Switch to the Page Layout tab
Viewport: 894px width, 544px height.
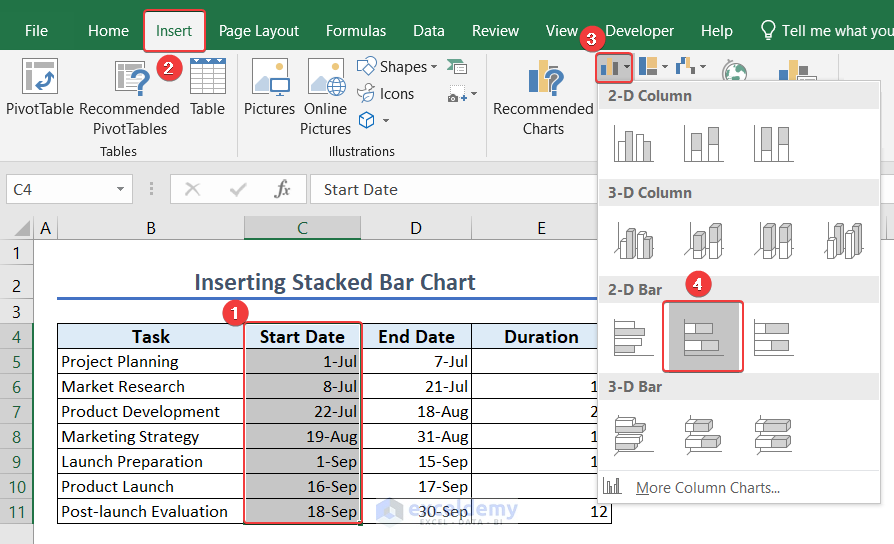[259, 31]
